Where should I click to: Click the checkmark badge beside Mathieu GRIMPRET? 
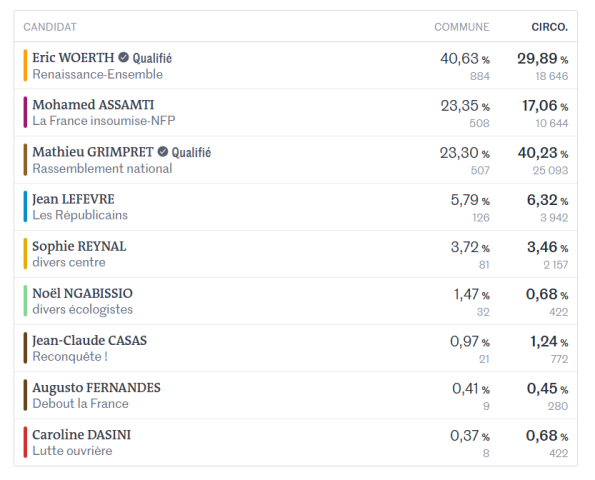pyautogui.click(x=163, y=151)
